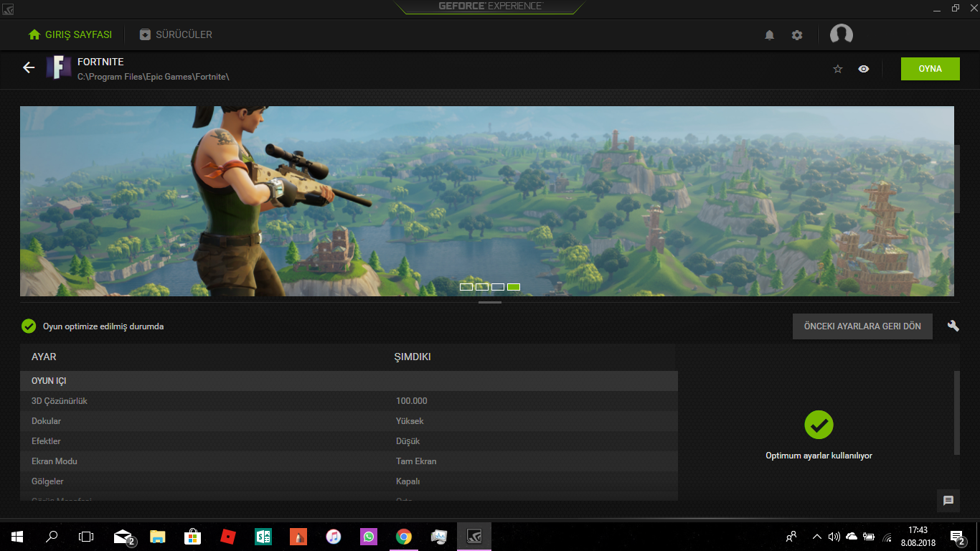This screenshot has width=980, height=551.
Task: Click the Düşük effects value
Action: (408, 441)
